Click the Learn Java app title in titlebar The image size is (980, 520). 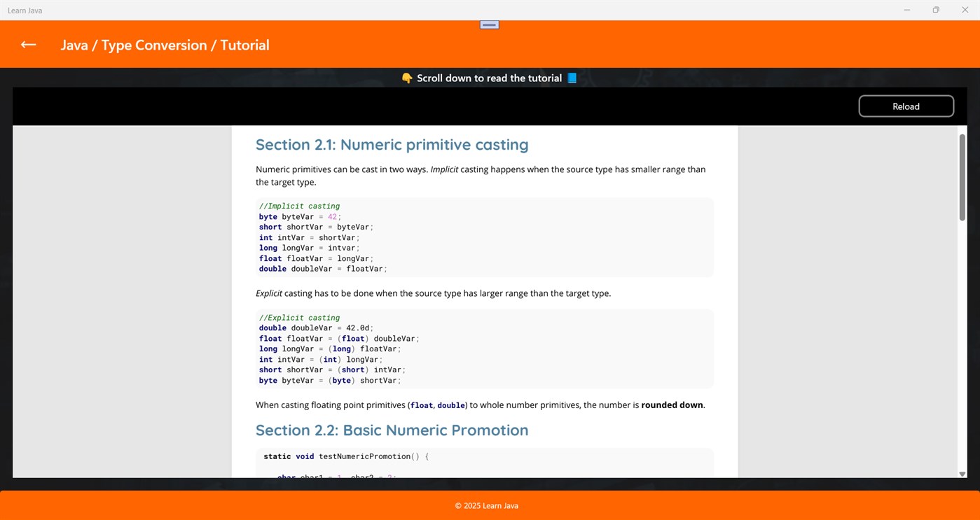[x=25, y=10]
